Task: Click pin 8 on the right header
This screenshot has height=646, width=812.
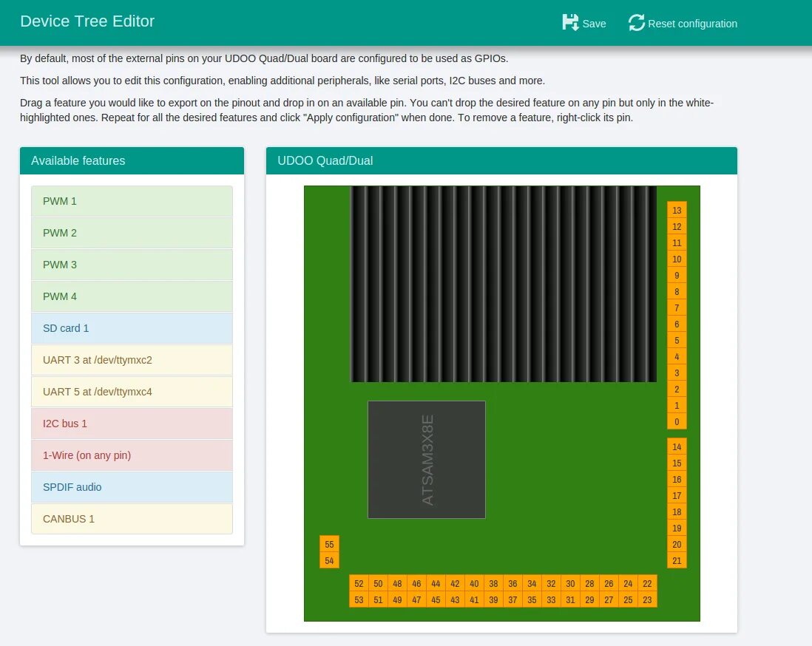Action: pyautogui.click(x=677, y=291)
